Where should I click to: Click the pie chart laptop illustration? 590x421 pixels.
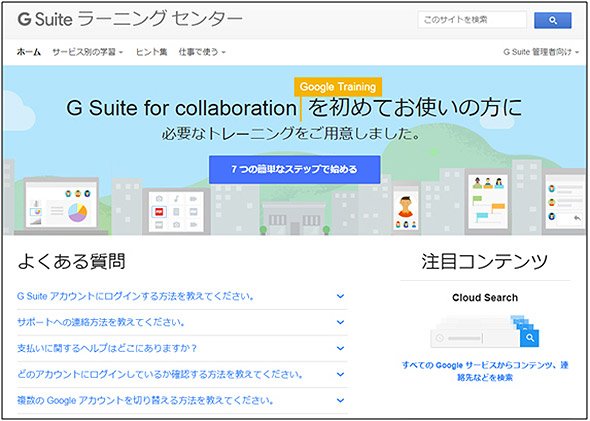[61, 207]
